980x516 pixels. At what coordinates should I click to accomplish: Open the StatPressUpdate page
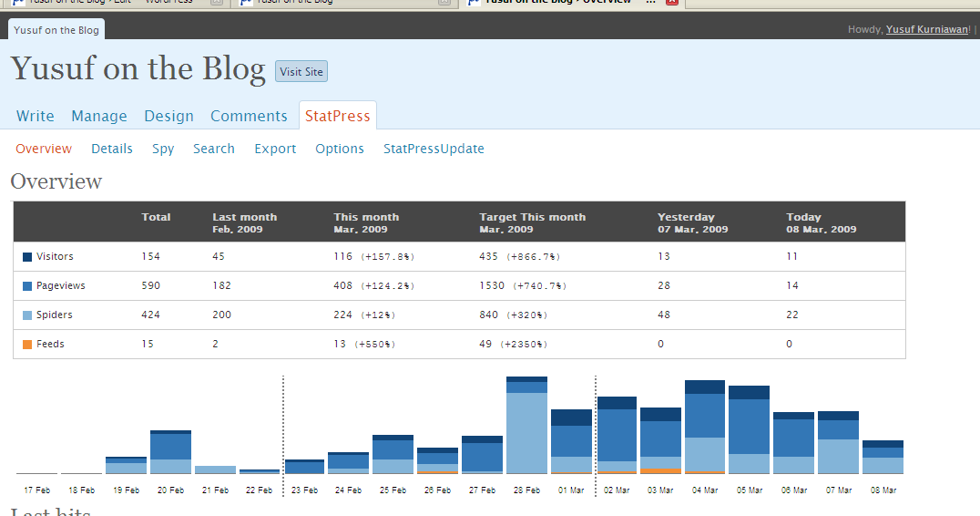[434, 149]
